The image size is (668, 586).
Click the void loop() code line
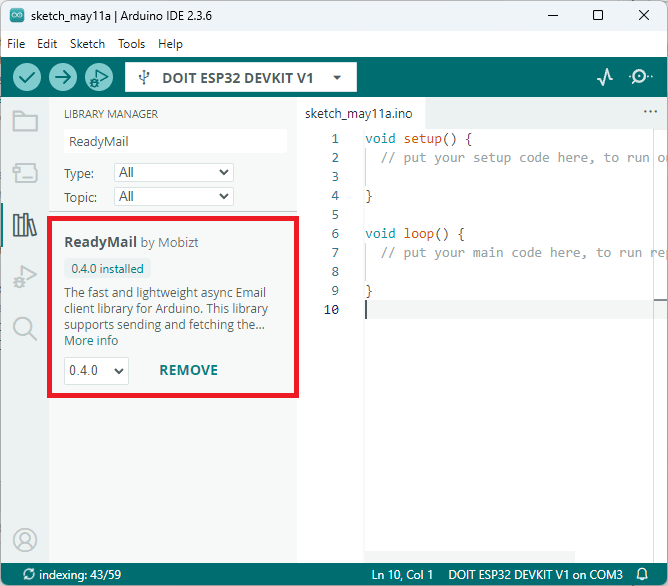(x=415, y=234)
